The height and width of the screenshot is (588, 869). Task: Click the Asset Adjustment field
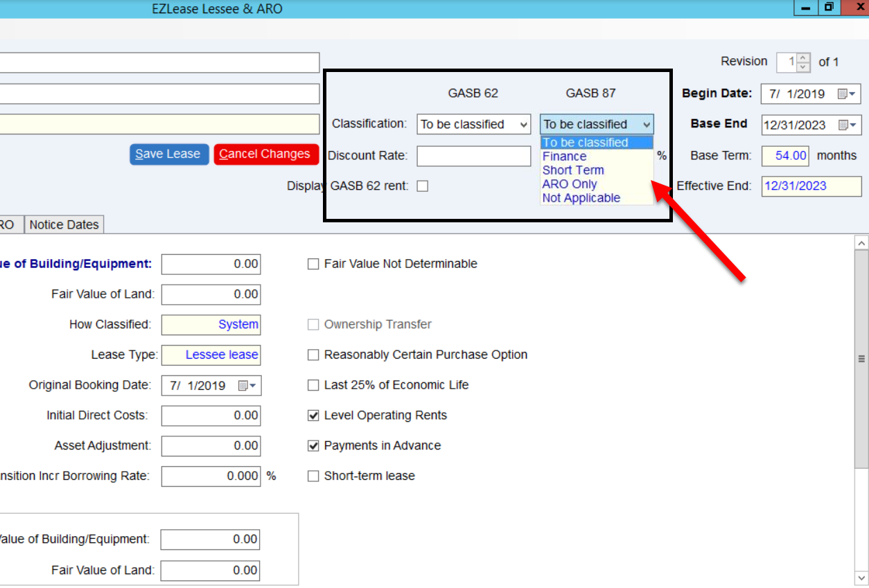click(x=211, y=446)
